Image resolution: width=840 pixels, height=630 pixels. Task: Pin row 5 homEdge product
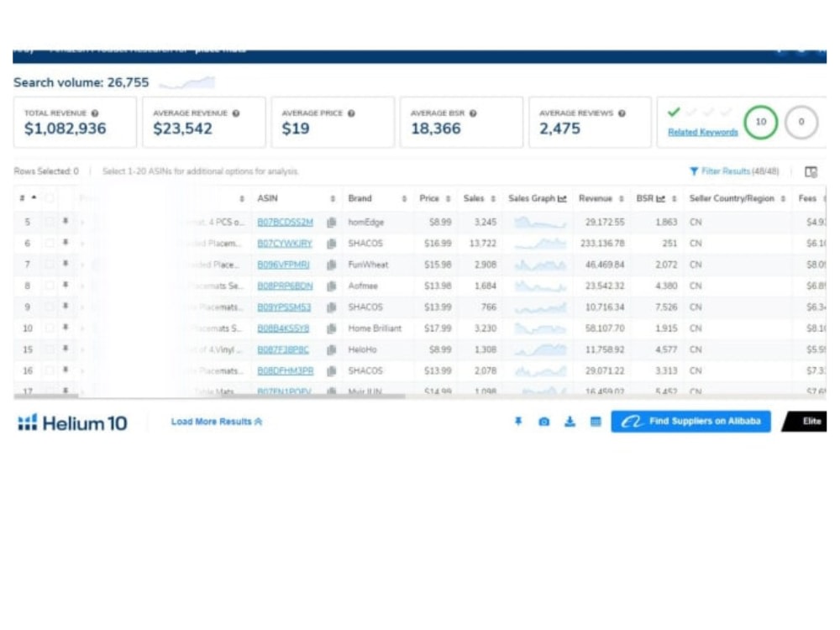click(x=66, y=221)
